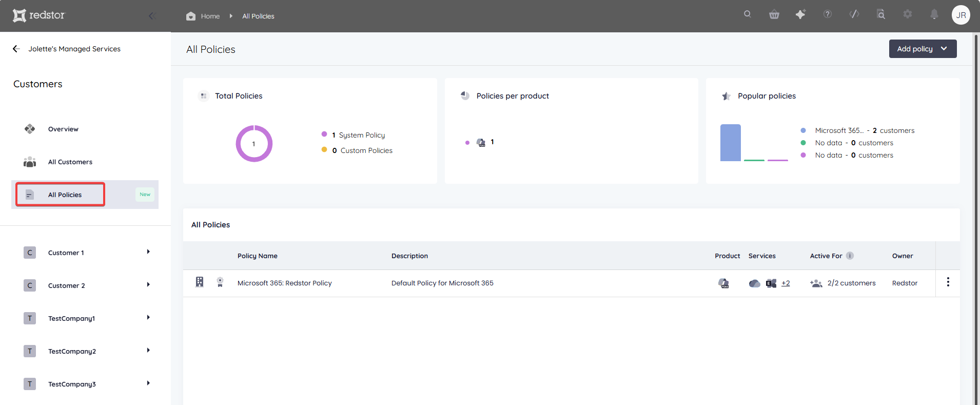The height and width of the screenshot is (405, 980).
Task: Click the Redstor owner cell
Action: tap(905, 283)
